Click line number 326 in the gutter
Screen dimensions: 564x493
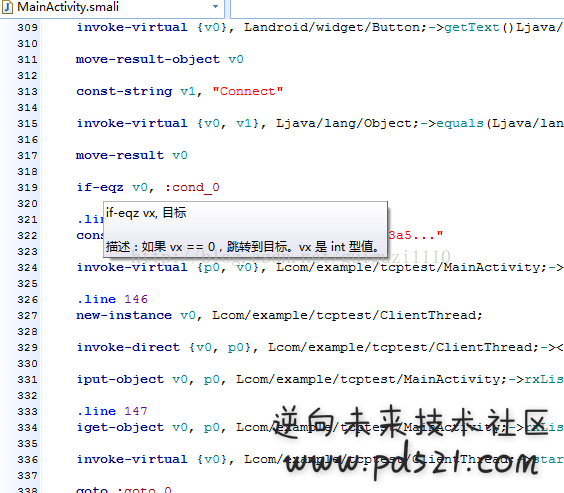(27, 300)
